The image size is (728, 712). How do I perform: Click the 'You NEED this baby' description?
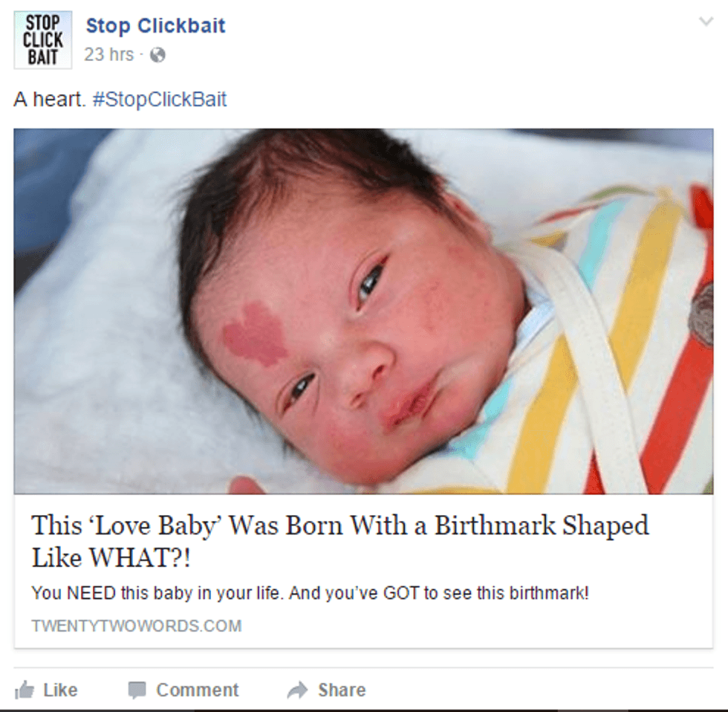311,593
